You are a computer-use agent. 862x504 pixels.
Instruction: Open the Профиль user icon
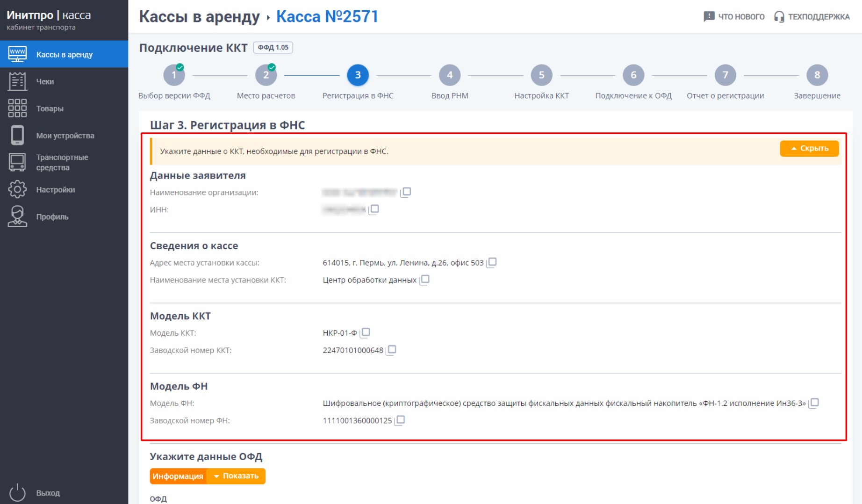[17, 216]
